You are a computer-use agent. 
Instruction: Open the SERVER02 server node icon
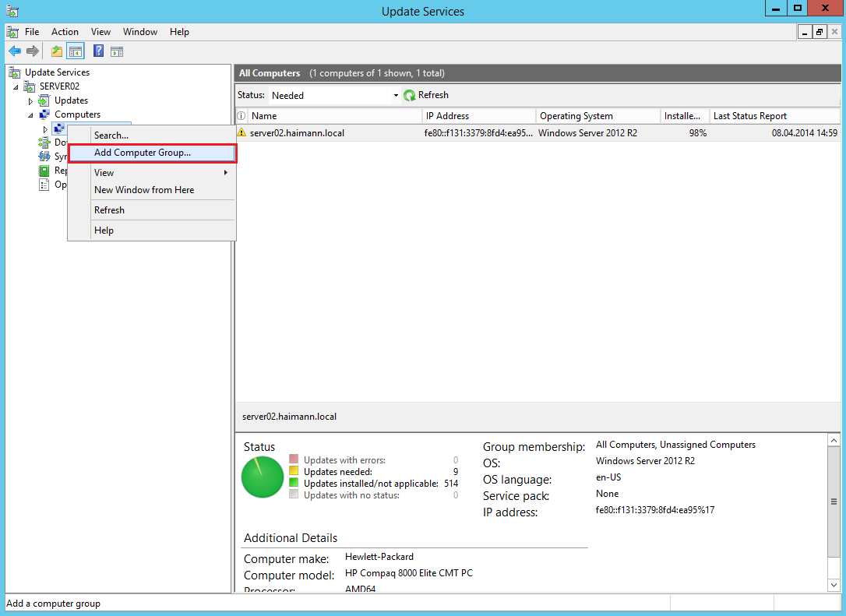coord(28,86)
